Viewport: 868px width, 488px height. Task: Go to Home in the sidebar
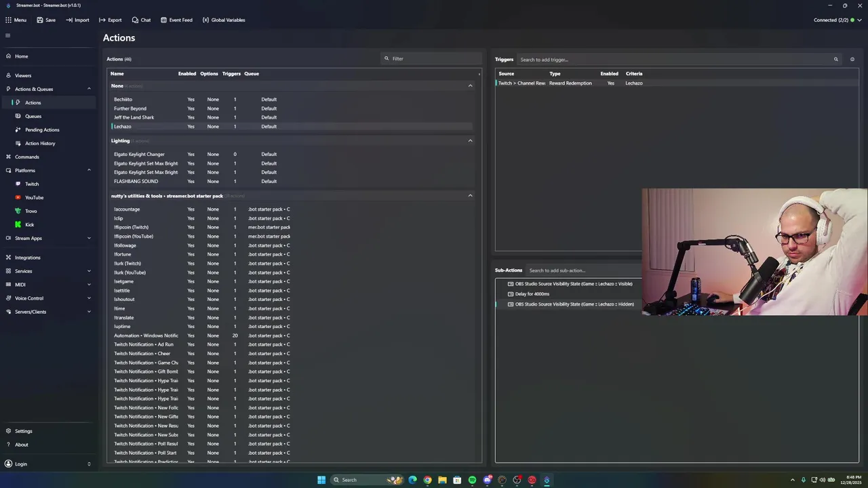coord(49,56)
